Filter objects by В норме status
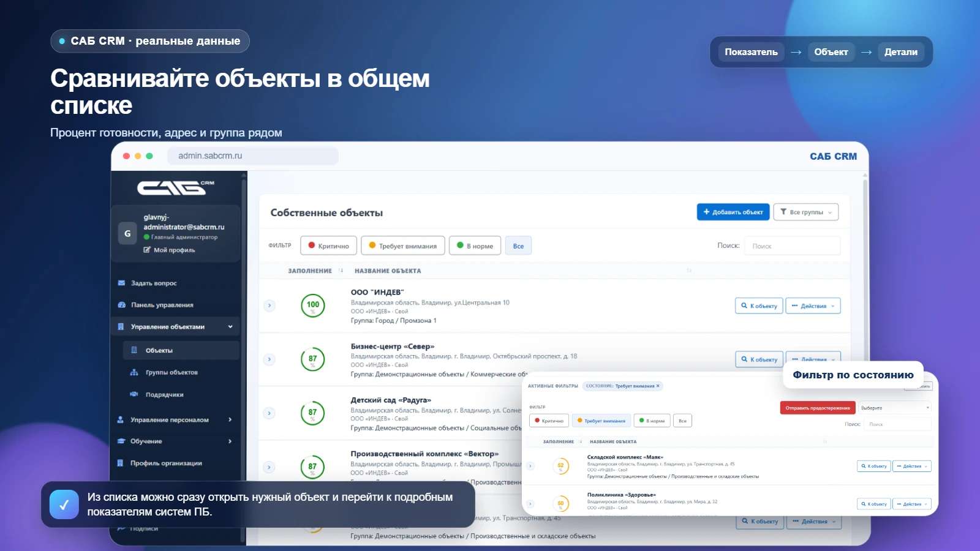 click(x=475, y=246)
